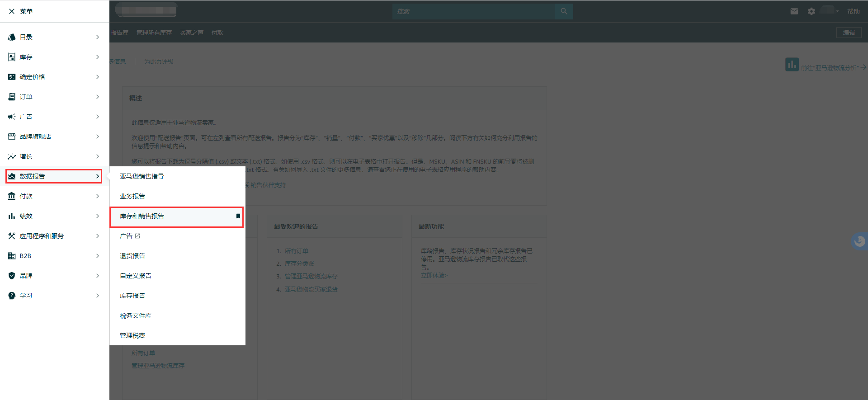The width and height of the screenshot is (868, 400).
Task: Click the 绩效 bar chart icon
Action: (12, 216)
